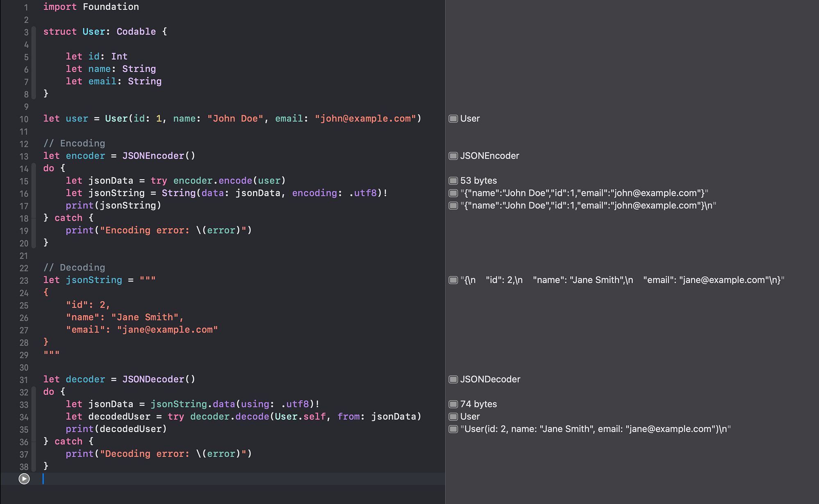Image resolution: width=819 pixels, height=504 pixels.
Task: Show result for User on line 10
Action: [453, 119]
